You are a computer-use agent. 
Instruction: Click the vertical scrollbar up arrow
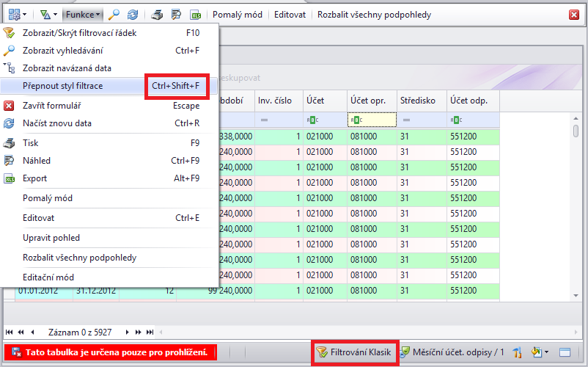576,119
